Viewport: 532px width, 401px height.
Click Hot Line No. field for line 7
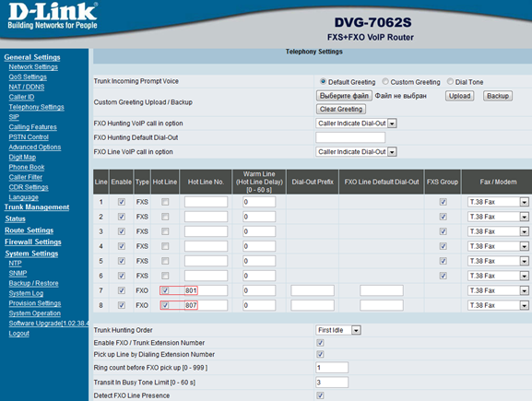point(206,290)
